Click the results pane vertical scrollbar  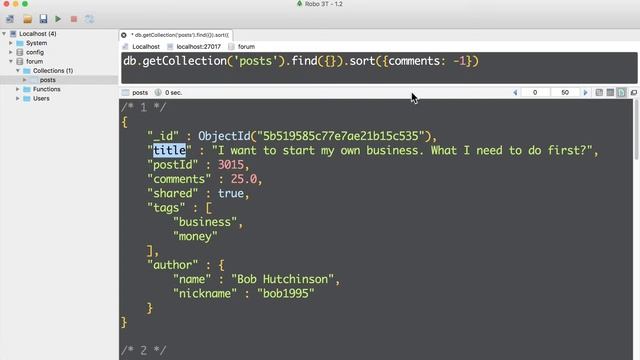tap(636, 129)
